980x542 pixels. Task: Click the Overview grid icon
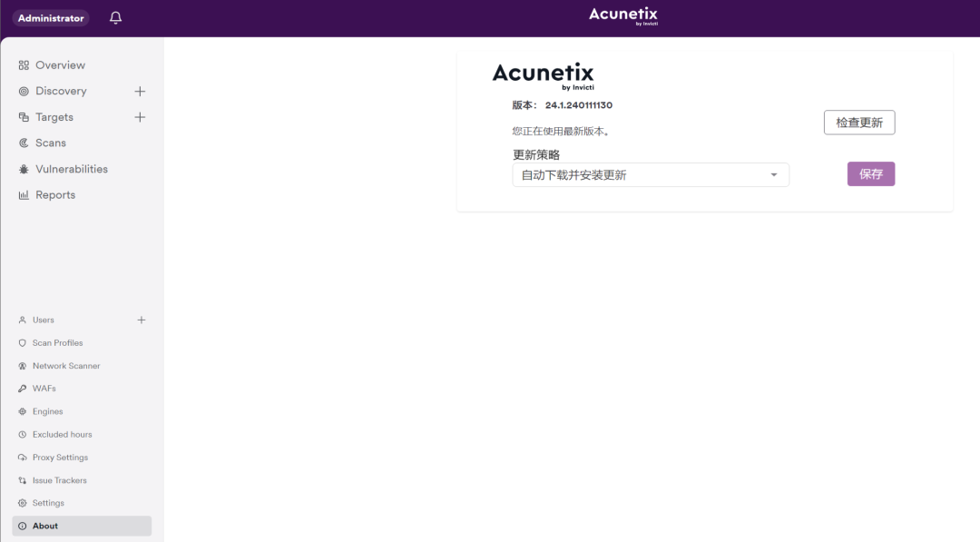(x=24, y=65)
